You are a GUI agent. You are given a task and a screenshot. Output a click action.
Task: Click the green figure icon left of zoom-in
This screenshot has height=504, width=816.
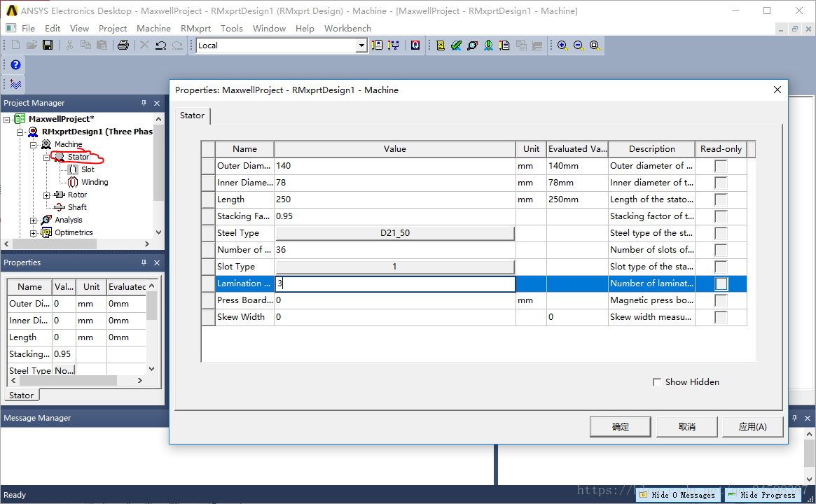point(488,45)
